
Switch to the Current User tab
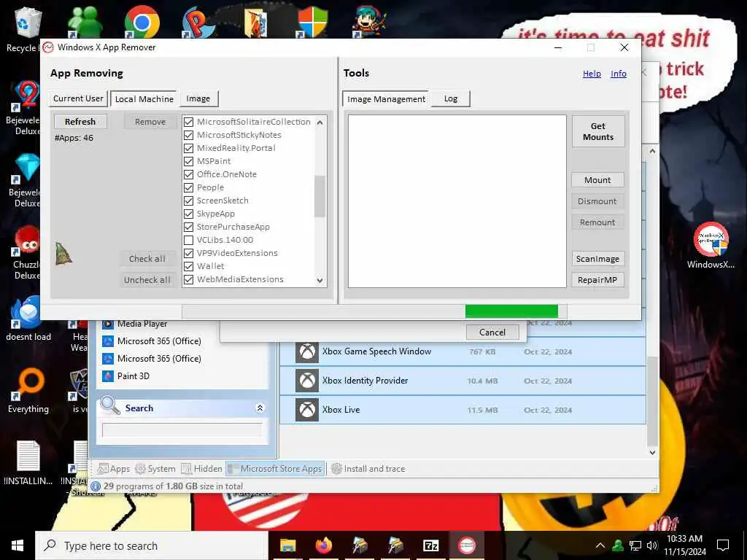tap(78, 98)
